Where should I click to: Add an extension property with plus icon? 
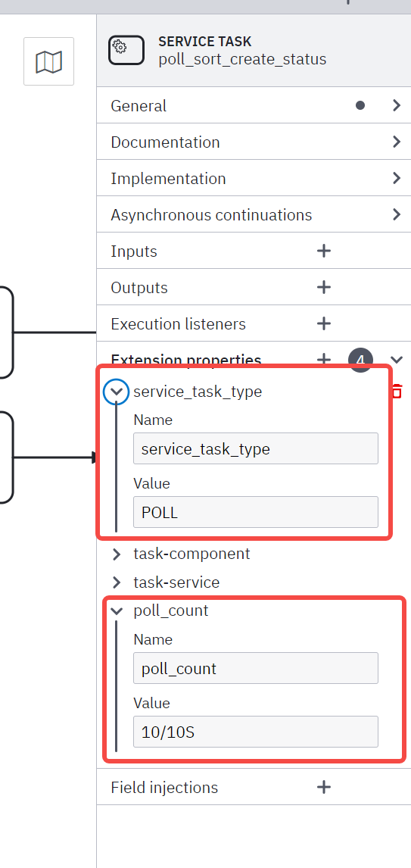coord(324,360)
